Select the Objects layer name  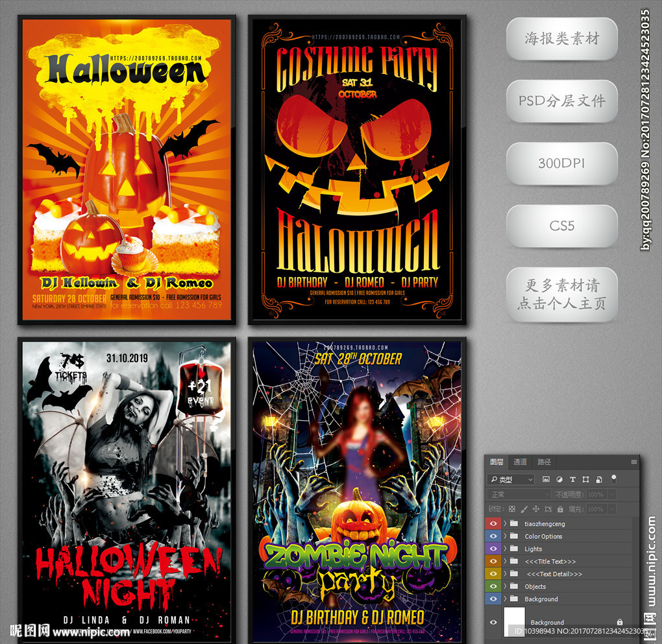coord(535,587)
